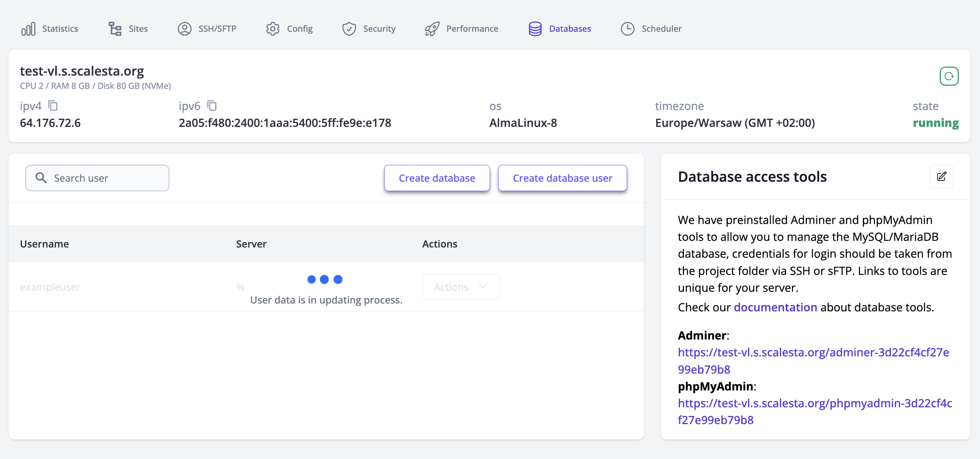Click the Create database user button
This screenshot has height=459, width=980.
[x=562, y=178]
